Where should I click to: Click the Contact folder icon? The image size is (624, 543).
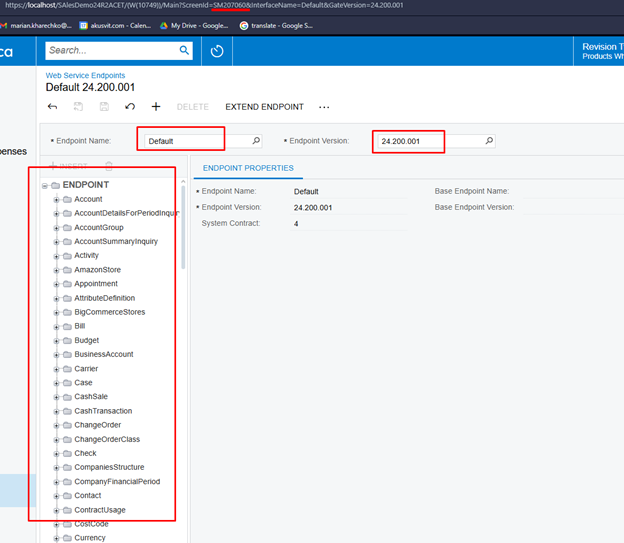click(x=67, y=496)
